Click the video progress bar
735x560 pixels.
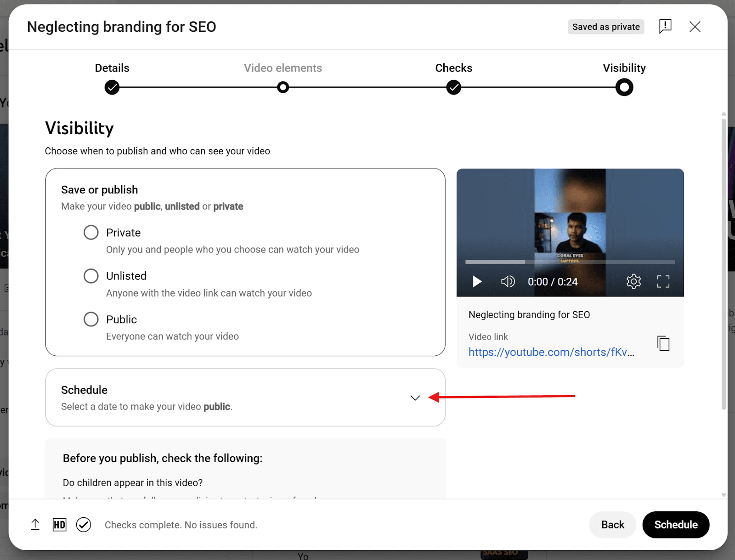pyautogui.click(x=570, y=262)
